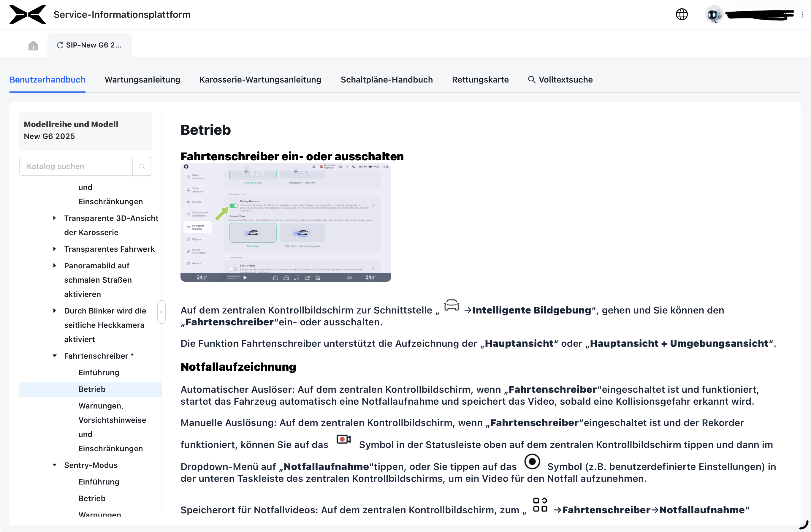Open the Schaltpläne-Handbuch tab

387,80
